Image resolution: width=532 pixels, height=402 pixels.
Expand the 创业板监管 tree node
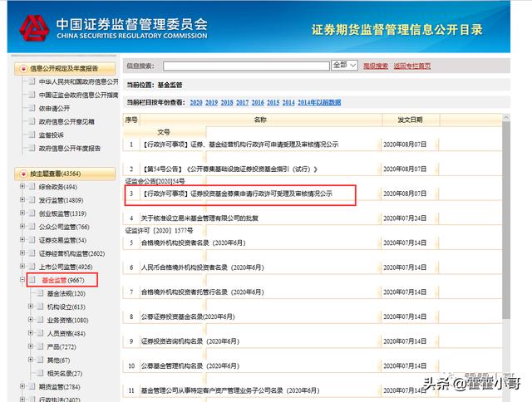(x=22, y=213)
